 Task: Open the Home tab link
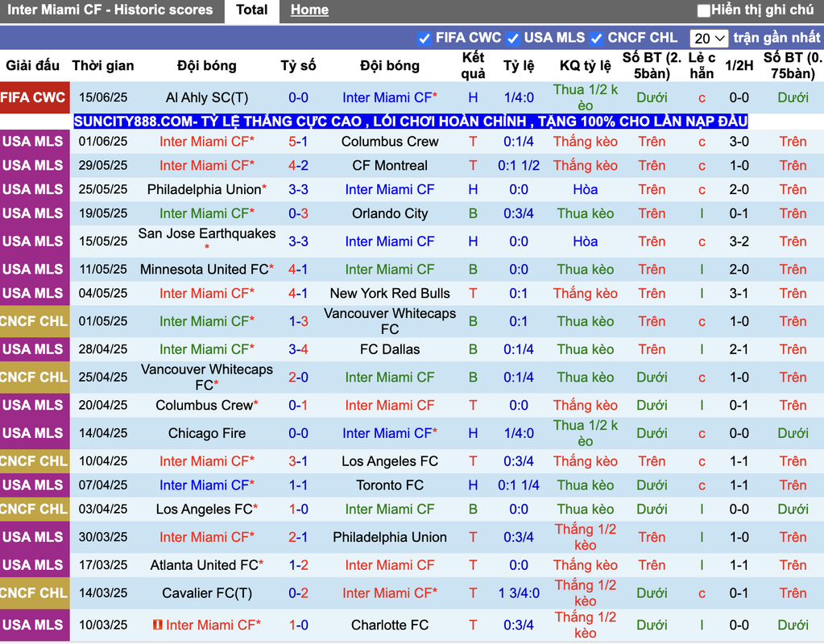coord(309,10)
